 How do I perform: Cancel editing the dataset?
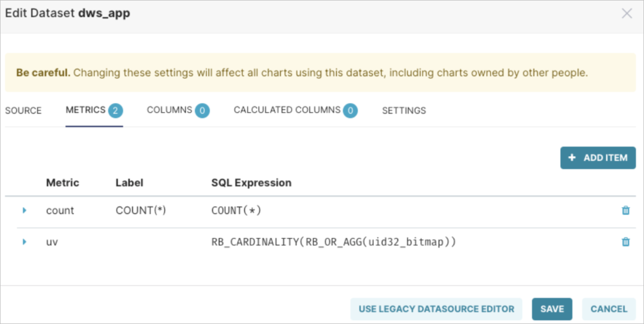(x=609, y=309)
